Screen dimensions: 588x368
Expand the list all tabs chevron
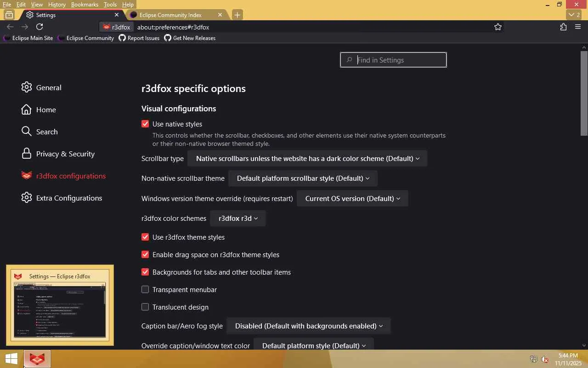tap(574, 15)
